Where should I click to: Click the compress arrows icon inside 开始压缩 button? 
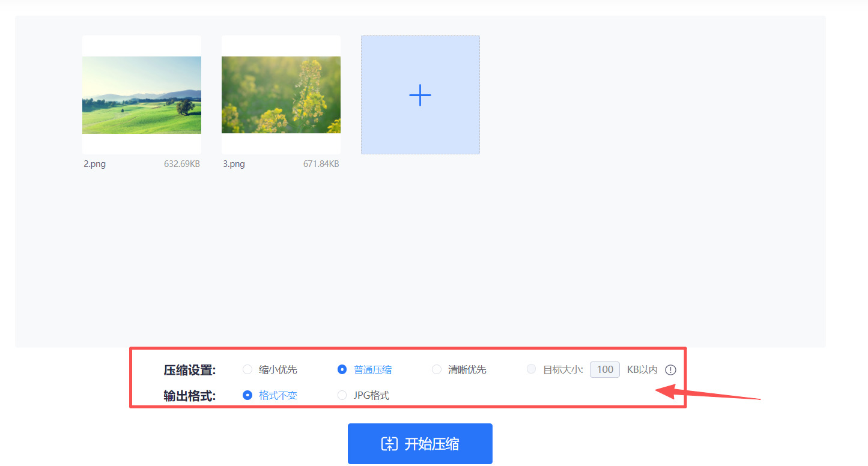[x=389, y=443]
